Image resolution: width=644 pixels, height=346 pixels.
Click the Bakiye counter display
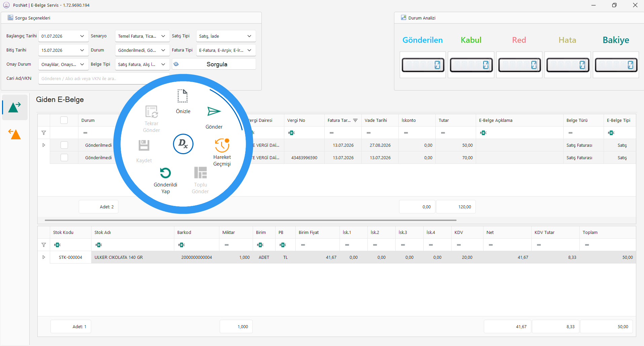(616, 65)
